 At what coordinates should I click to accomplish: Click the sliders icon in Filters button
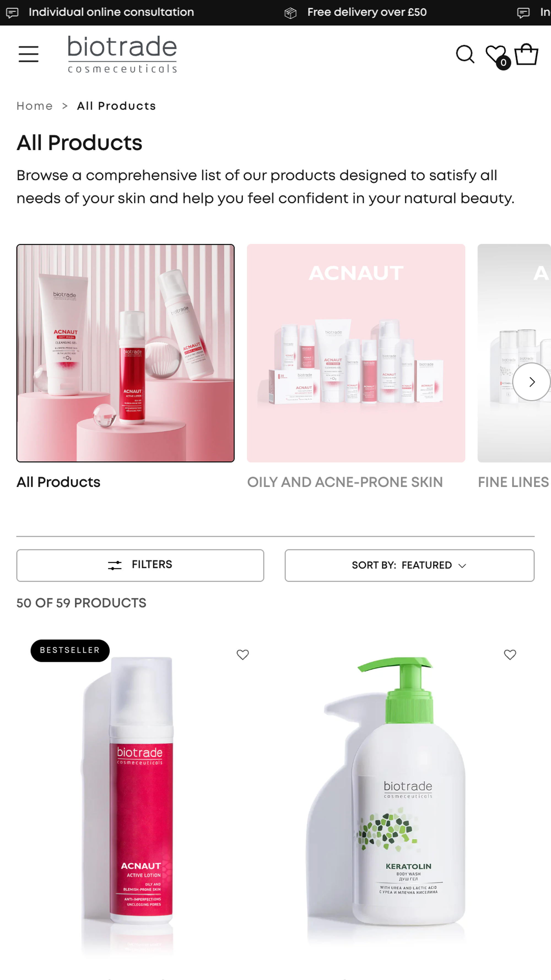(115, 565)
